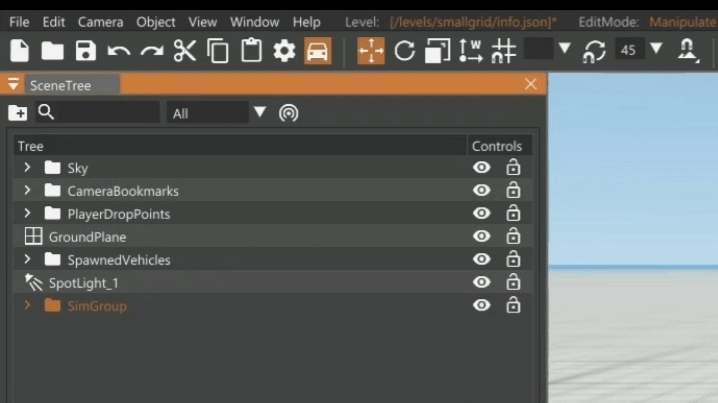Open rotation snap angle dropdown arrow
718x403 pixels.
656,48
